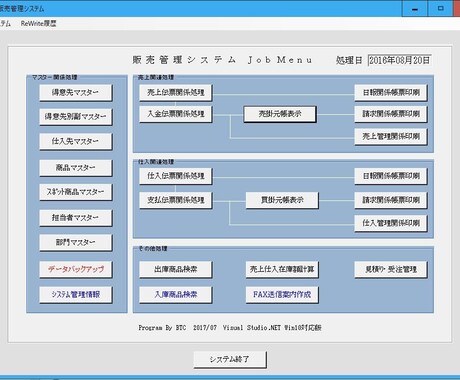Image resolution: width=460 pixels, height=380 pixels.
Task: Open 支払伝票関係処理 payment slip processing
Action: pyautogui.click(x=176, y=200)
